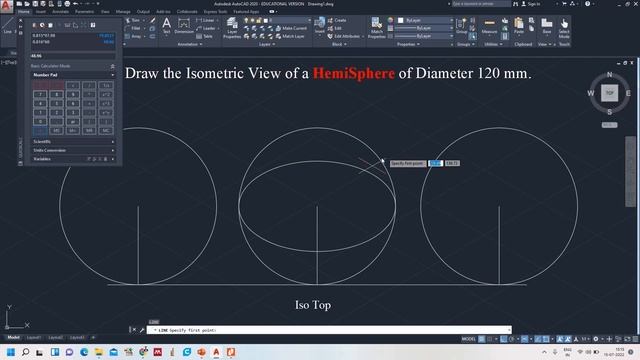
Task: Switch to the Model layout tab
Action: pyautogui.click(x=13, y=338)
